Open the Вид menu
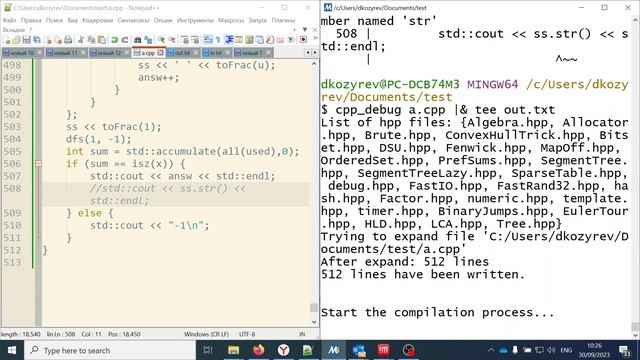 pos(73,20)
